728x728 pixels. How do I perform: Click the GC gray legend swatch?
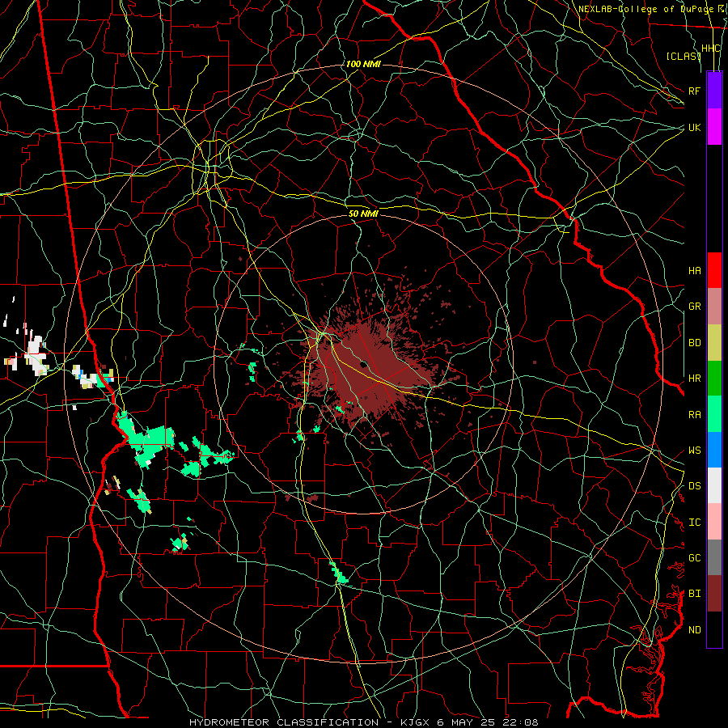(x=714, y=557)
